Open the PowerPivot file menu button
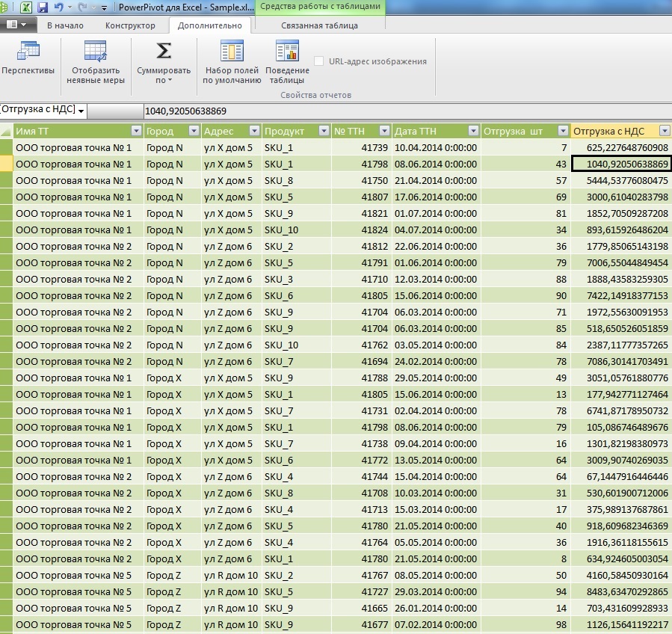Viewport: 672px width, 634px height. click(17, 25)
